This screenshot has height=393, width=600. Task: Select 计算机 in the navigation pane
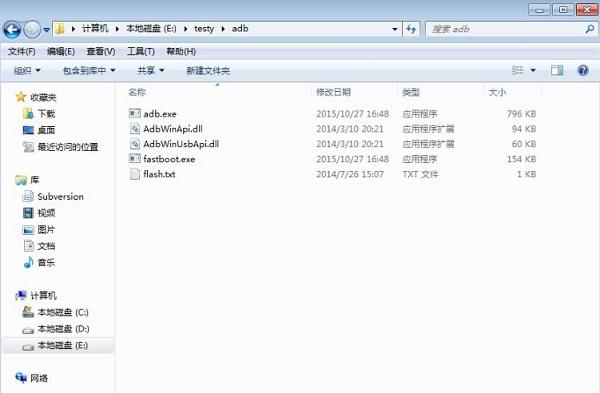tap(43, 295)
